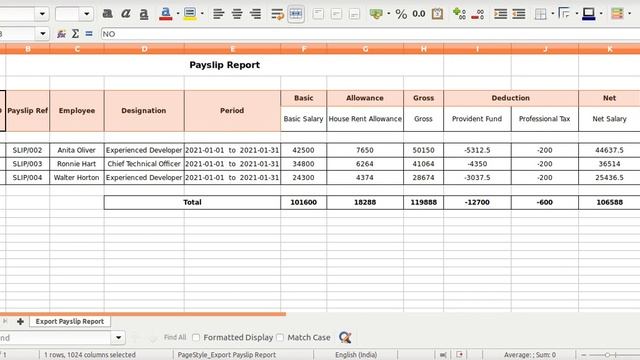Insert Sum function
The height and width of the screenshot is (360, 640).
tap(75, 34)
